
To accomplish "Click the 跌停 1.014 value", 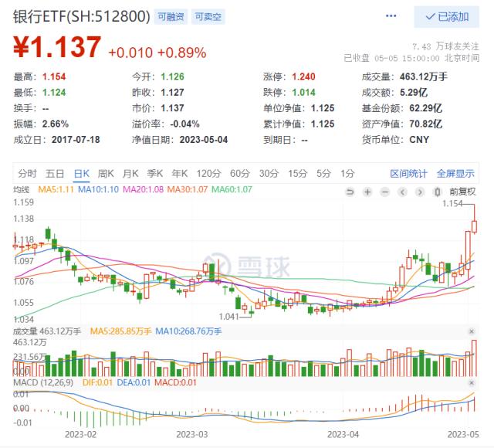I will (303, 93).
